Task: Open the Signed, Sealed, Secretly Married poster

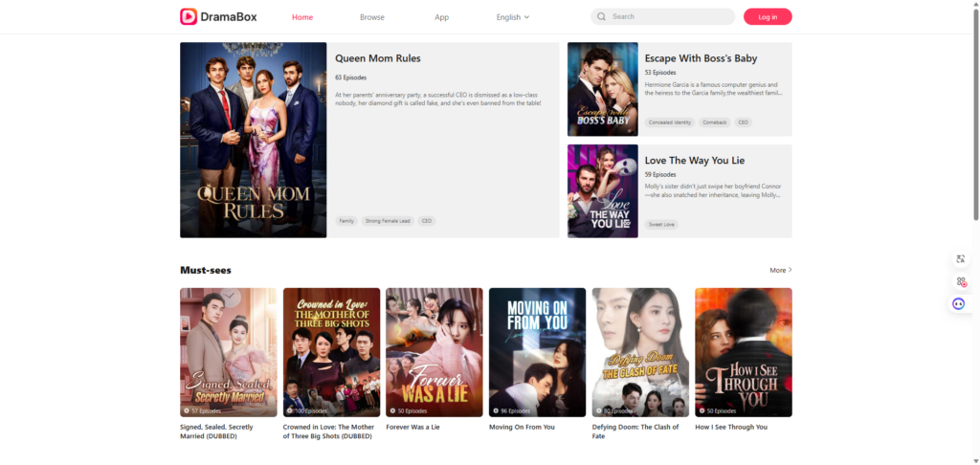Action: (x=228, y=352)
